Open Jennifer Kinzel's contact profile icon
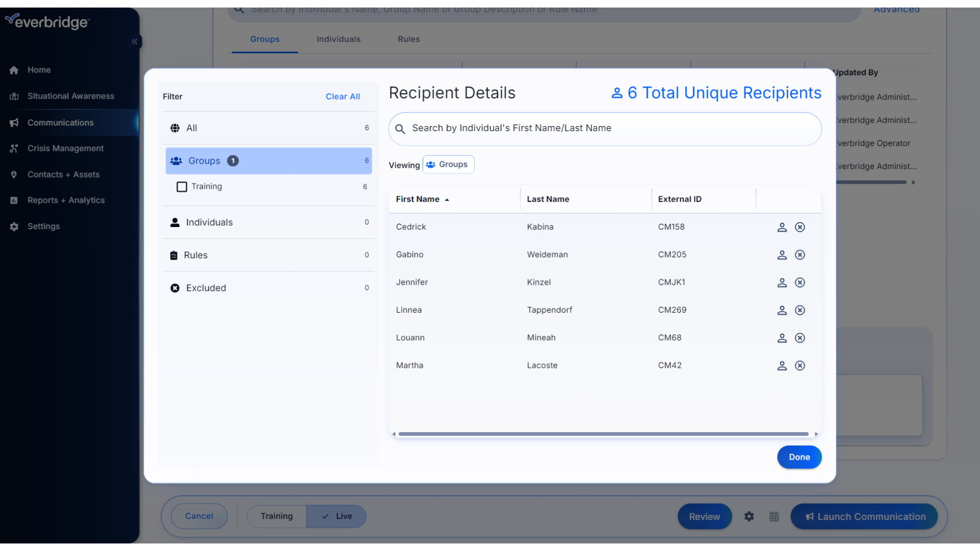 click(x=782, y=282)
